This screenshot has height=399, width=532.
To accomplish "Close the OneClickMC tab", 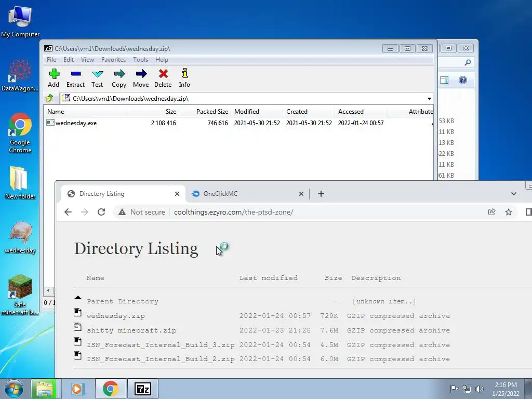I will [301, 194].
